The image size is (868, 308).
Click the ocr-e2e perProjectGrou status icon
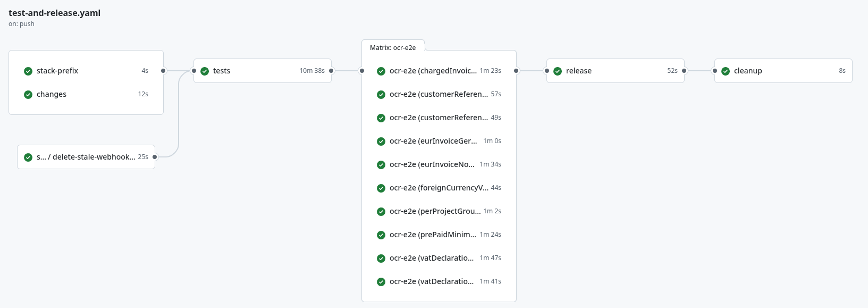point(381,212)
